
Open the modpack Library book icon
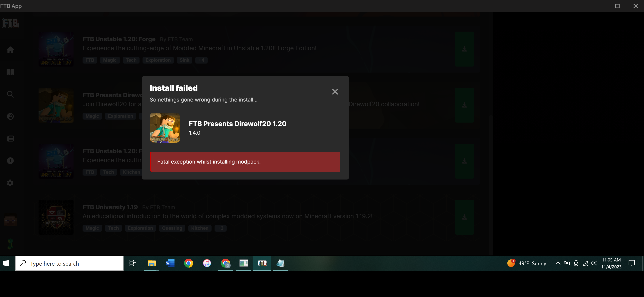10,72
